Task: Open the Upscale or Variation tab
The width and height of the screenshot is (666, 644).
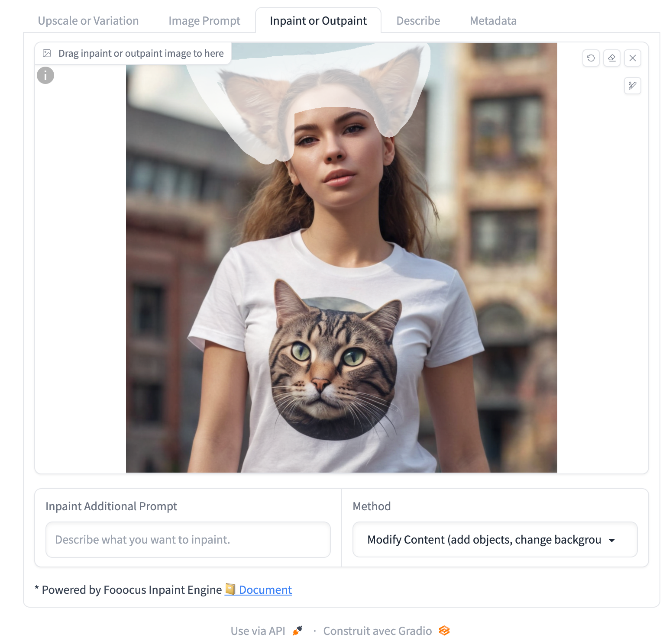Action: point(88,20)
